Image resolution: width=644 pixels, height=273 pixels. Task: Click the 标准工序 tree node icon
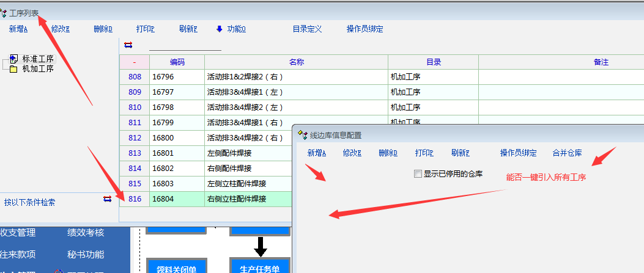13,59
